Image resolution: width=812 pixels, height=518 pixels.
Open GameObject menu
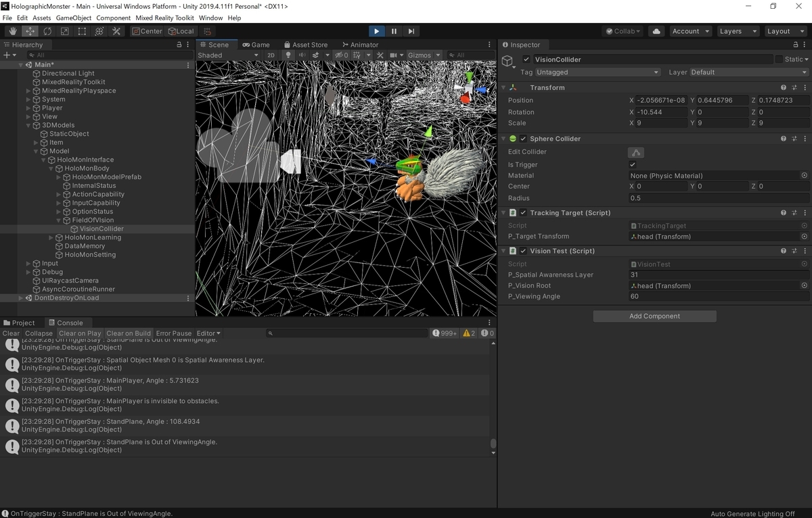pos(73,18)
